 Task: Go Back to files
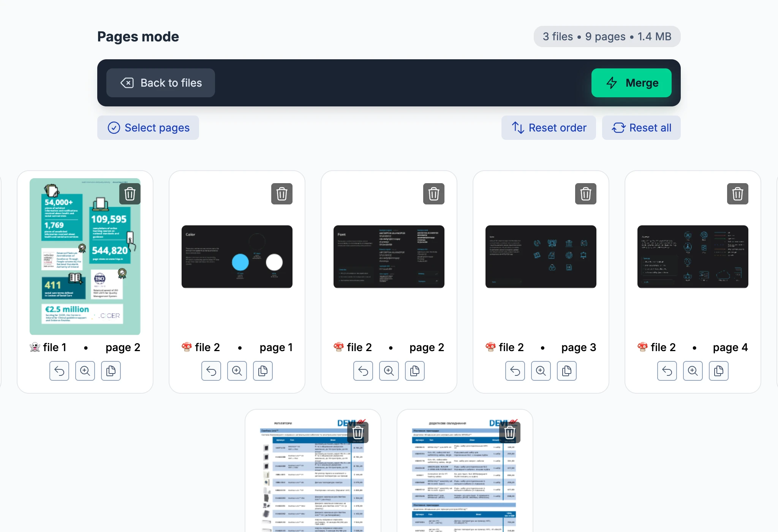click(x=161, y=83)
